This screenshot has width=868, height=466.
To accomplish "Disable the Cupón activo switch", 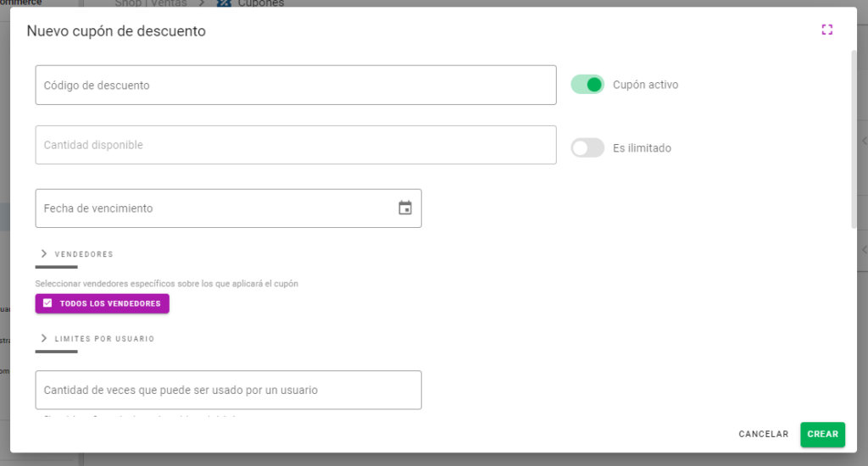I will (x=587, y=85).
